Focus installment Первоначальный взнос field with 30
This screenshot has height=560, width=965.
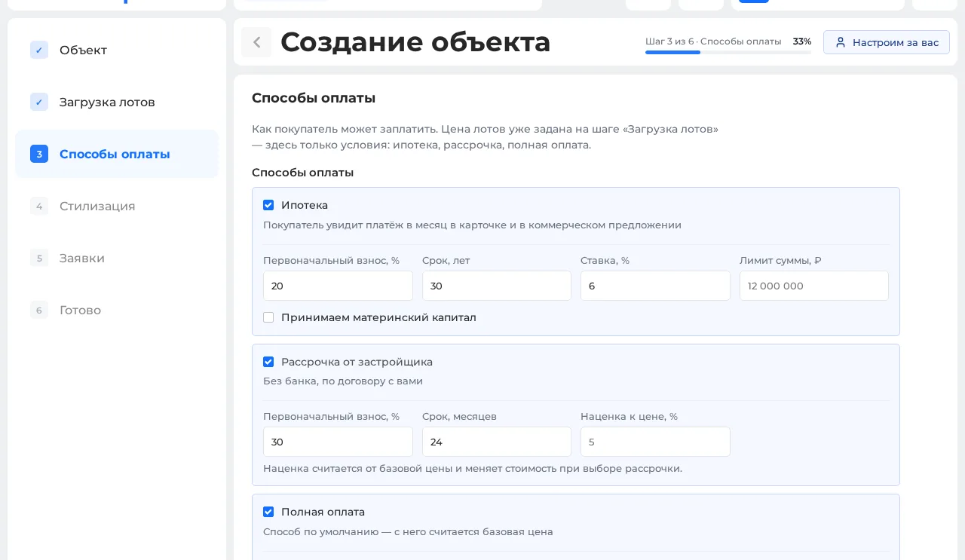(x=338, y=442)
